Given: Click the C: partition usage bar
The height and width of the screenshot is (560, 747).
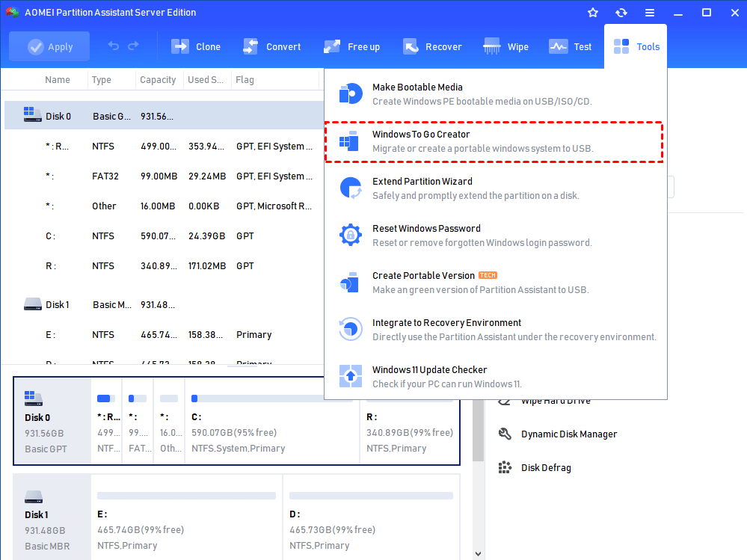Looking at the screenshot, I should [271, 399].
